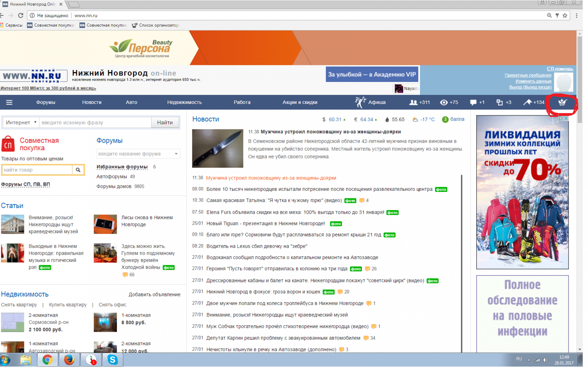Click the search phrase input field

(95, 123)
